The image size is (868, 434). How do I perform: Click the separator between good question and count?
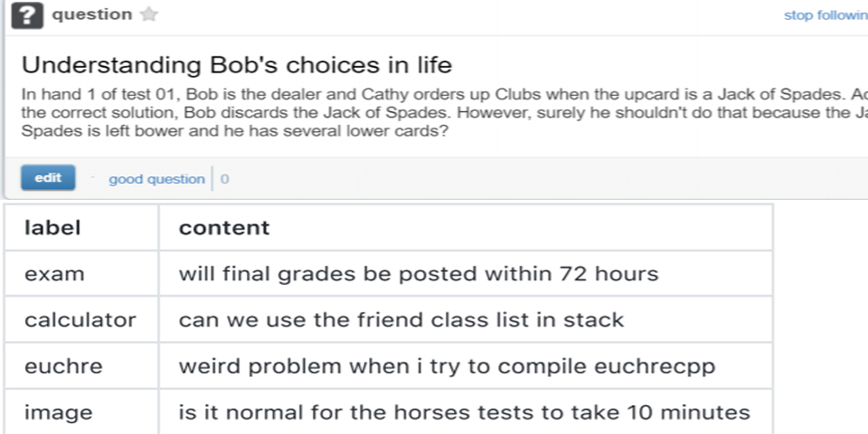pos(212,179)
